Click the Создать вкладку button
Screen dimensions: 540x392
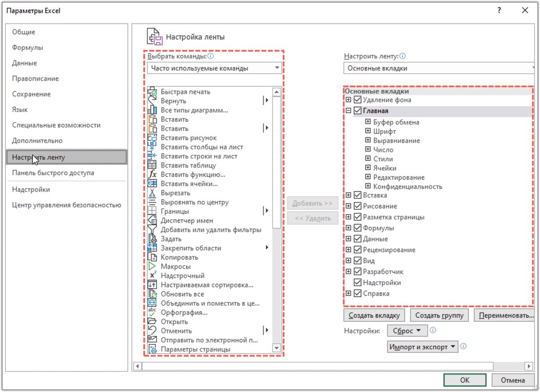pos(374,315)
